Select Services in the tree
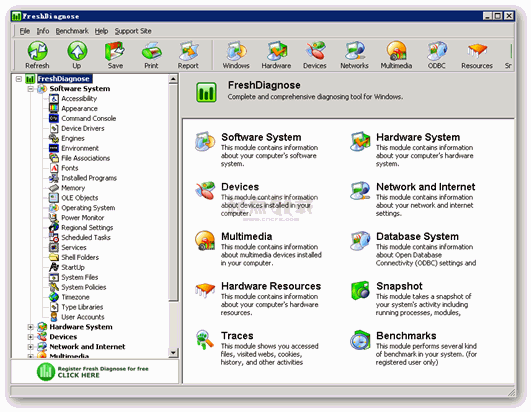 [73, 247]
